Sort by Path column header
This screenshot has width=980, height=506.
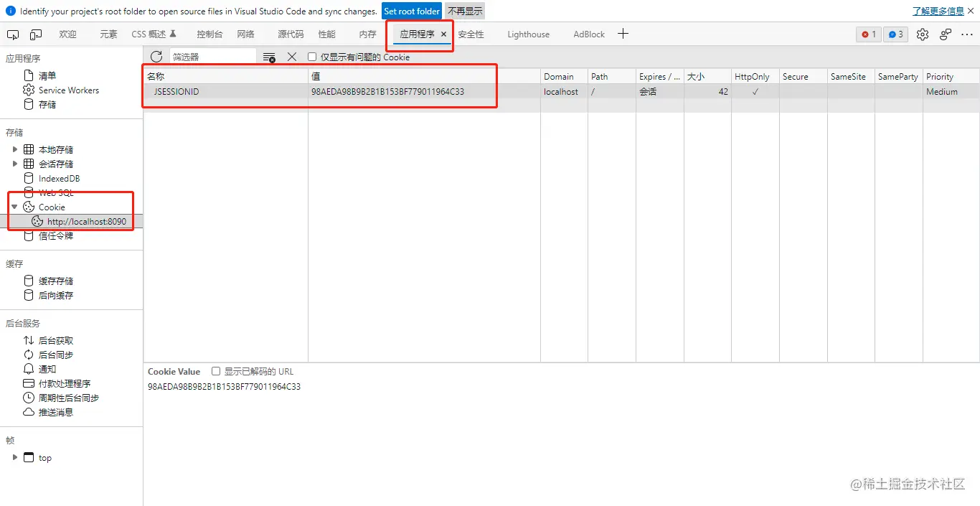click(x=612, y=76)
